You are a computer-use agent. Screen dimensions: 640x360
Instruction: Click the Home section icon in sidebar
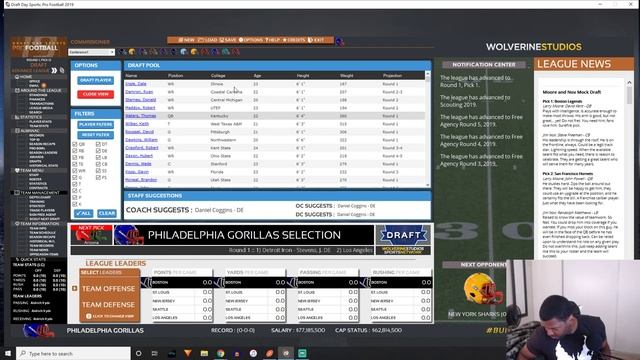[17, 77]
